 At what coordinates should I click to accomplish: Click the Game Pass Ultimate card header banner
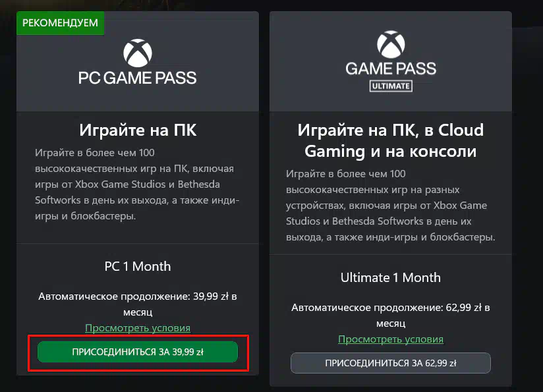(391, 61)
